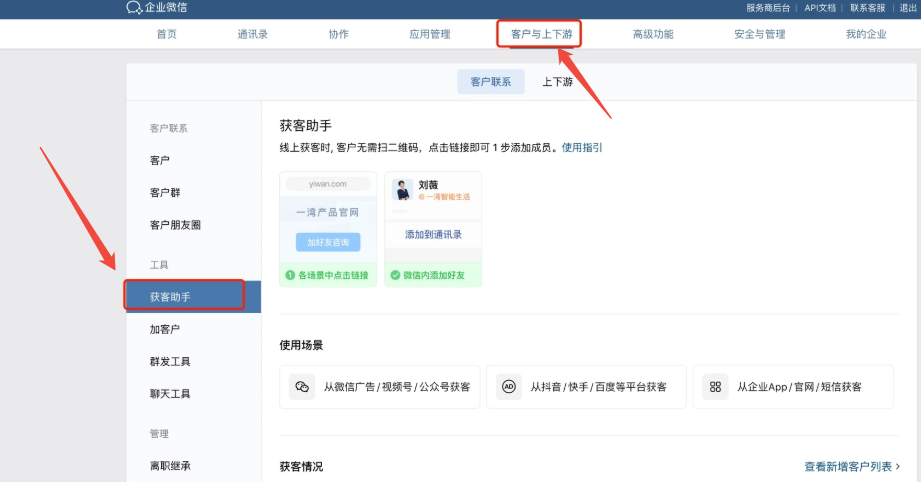Image resolution: width=921 pixels, height=482 pixels.
Task: Click green check icon beside 微信内添加好友
Action: [x=395, y=275]
